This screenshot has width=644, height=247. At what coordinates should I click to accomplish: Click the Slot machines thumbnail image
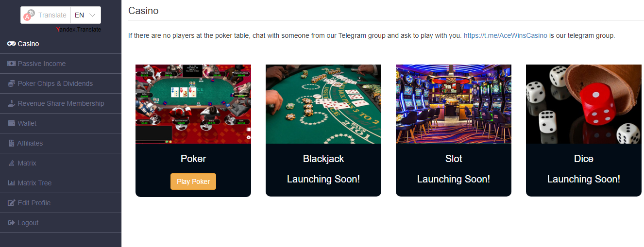pyautogui.click(x=454, y=104)
